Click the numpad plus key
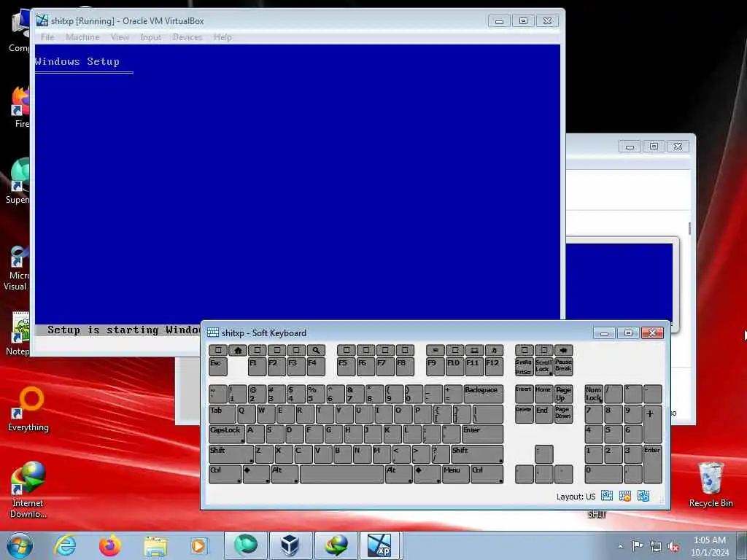This screenshot has height=560, width=747. point(652,424)
